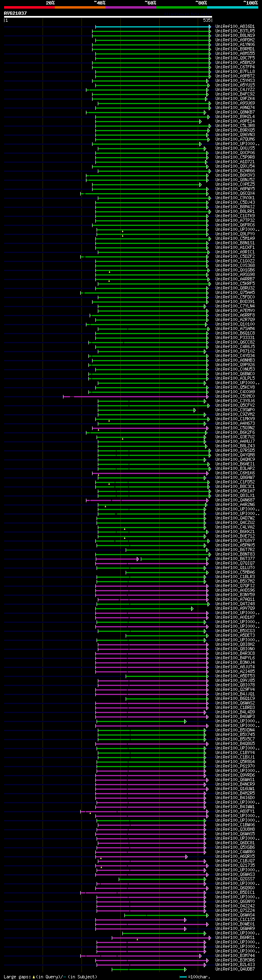Open UniRef100_A5BM29 entry
The image size is (262, 980).
pos(235,63)
